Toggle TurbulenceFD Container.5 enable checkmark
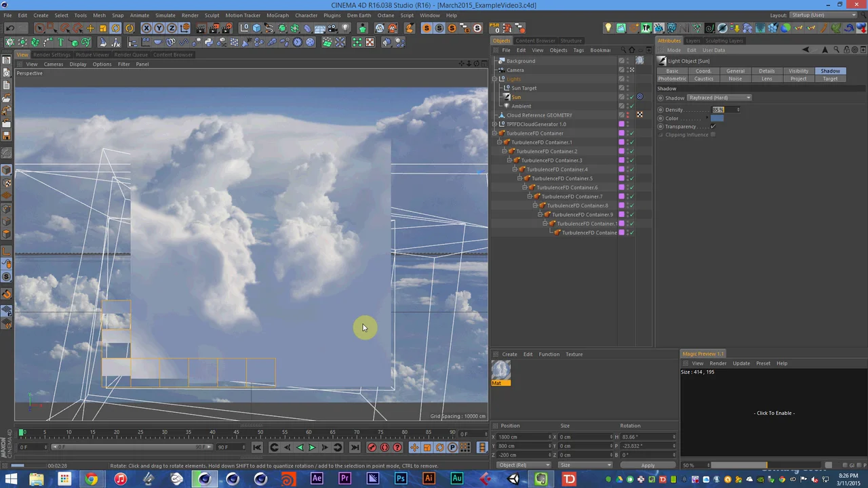Screen dimensions: 868x488 (x=631, y=178)
